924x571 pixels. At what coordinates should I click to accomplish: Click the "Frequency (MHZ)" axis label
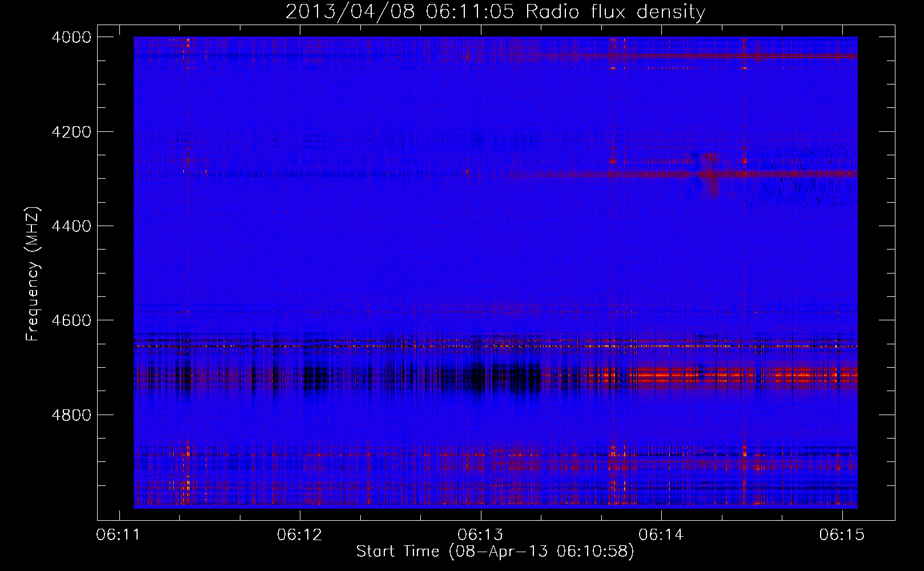33,274
